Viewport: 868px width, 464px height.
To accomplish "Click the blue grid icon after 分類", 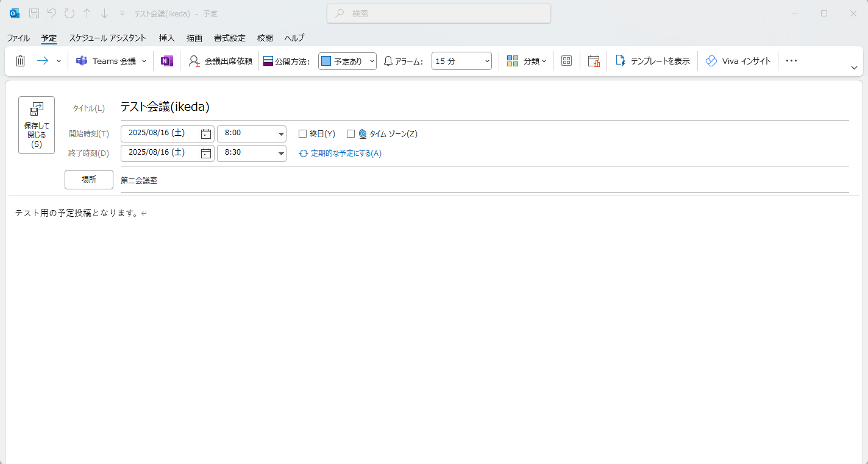I will click(567, 61).
